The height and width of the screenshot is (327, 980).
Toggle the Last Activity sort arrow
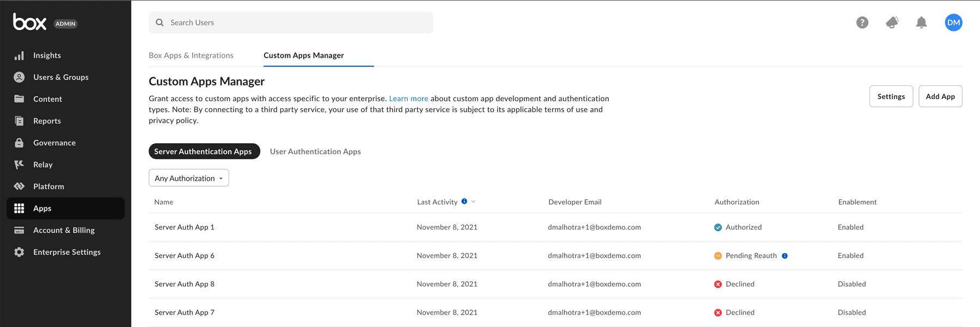coord(474,201)
